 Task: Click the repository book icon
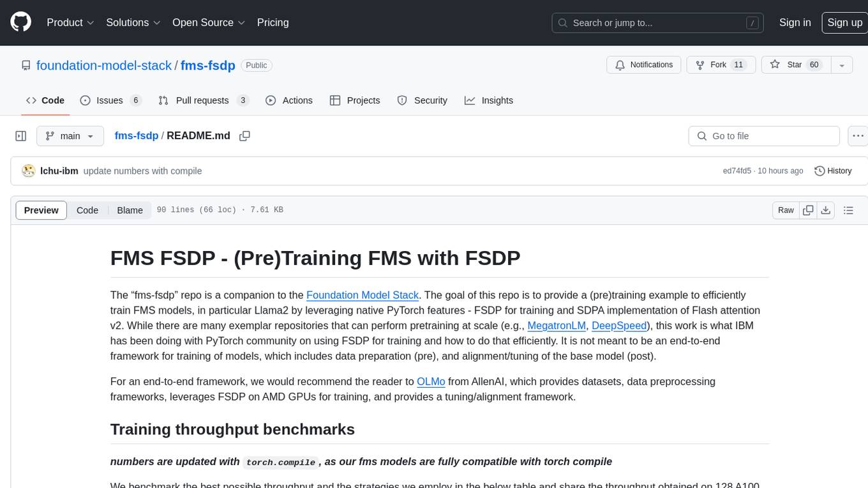pyautogui.click(x=26, y=65)
